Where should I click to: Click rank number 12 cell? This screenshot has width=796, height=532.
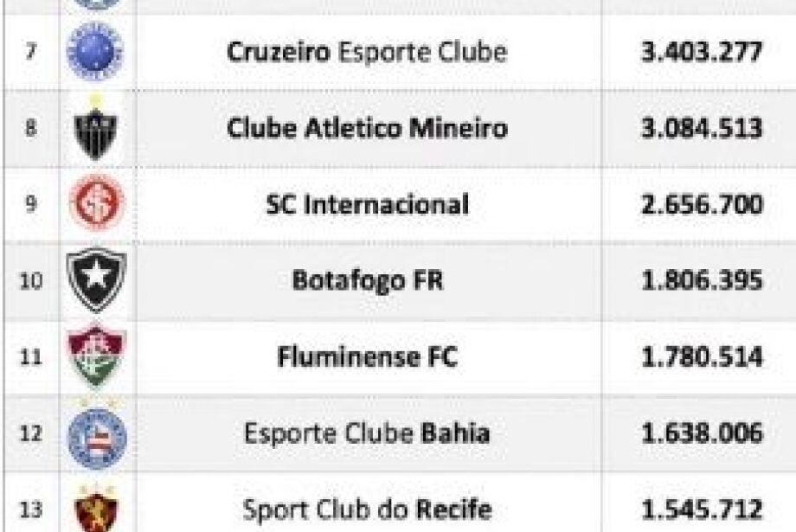click(x=29, y=433)
